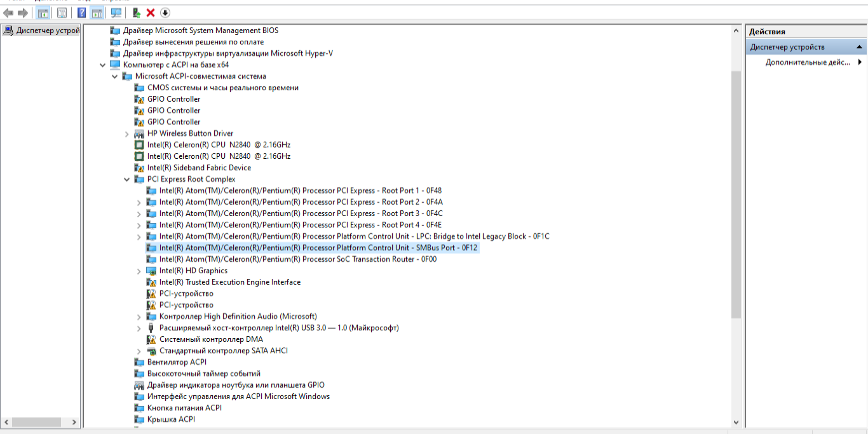Open Properties from the toolbar
This screenshot has width=868, height=434.
pos(62,13)
